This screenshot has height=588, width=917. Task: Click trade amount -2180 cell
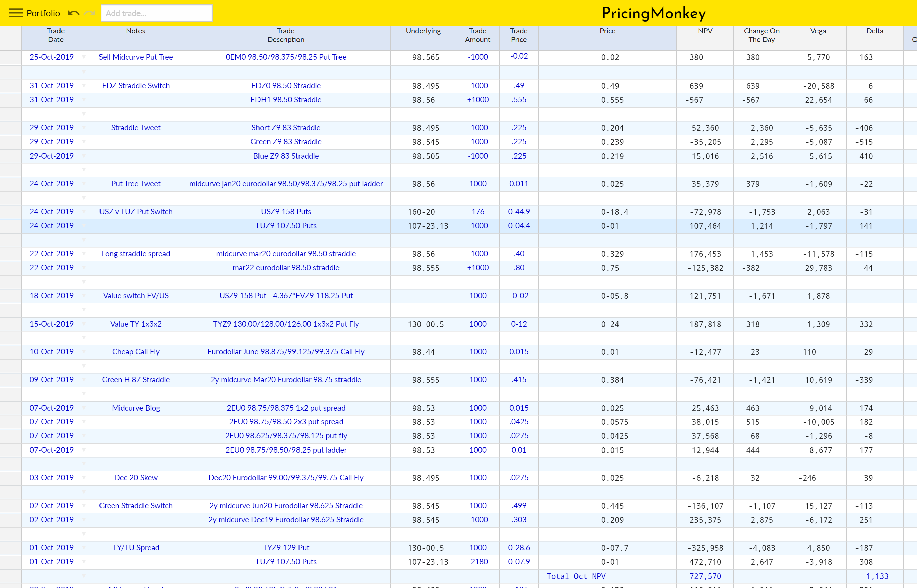coord(477,562)
